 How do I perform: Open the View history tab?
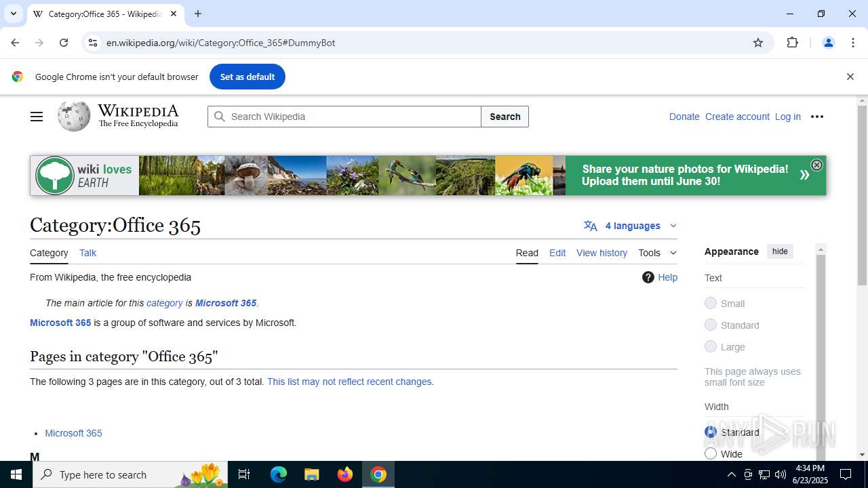point(601,253)
